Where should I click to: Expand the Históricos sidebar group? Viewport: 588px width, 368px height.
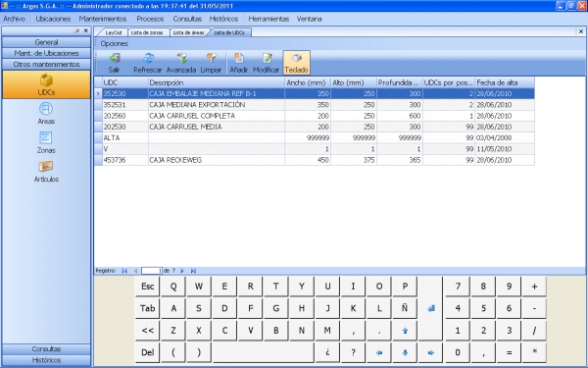pyautogui.click(x=46, y=360)
